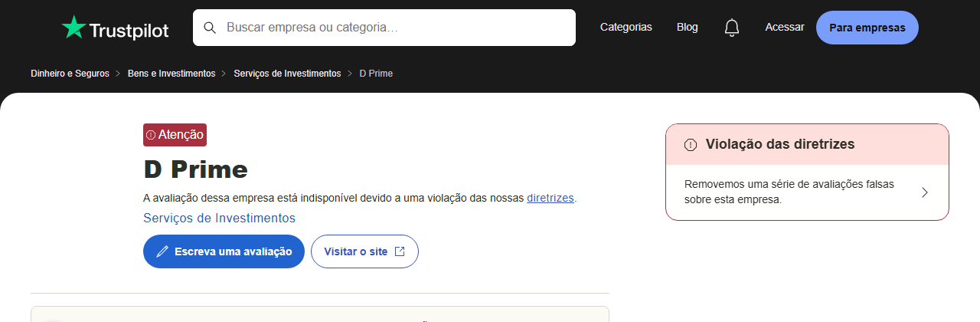Click the 'Violação das diretrizes' alert header

click(807, 144)
